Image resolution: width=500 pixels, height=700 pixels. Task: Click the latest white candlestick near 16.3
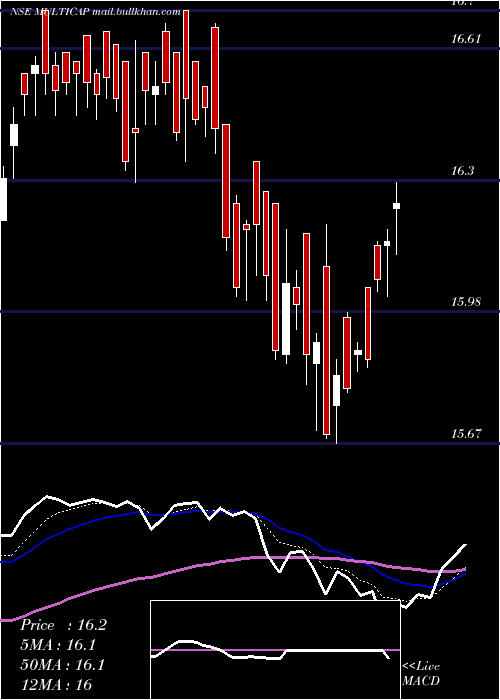click(396, 206)
